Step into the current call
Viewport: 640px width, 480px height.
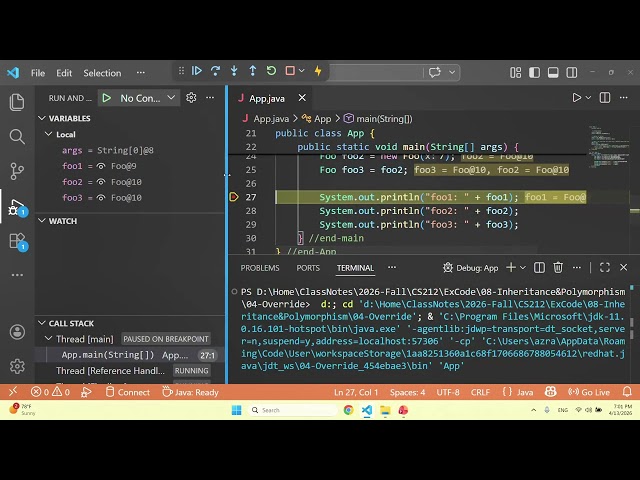pyautogui.click(x=234, y=71)
